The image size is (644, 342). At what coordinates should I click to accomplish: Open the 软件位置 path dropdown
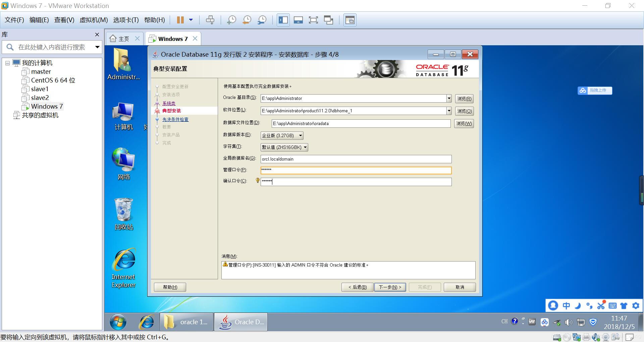click(x=449, y=111)
